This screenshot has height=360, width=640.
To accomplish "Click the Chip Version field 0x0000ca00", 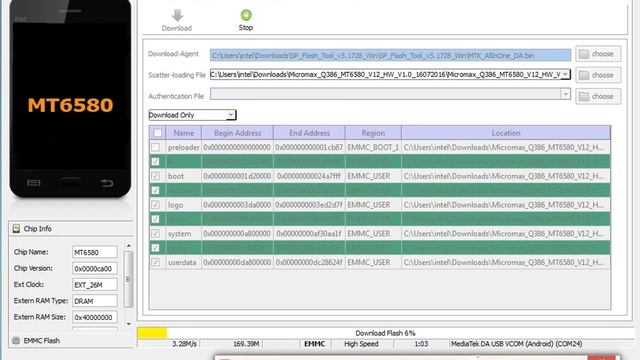I will point(94,269).
